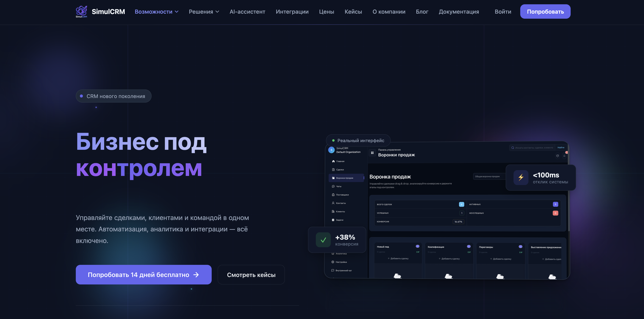
Task: Expand the Решения dropdown menu
Action: [x=204, y=12]
